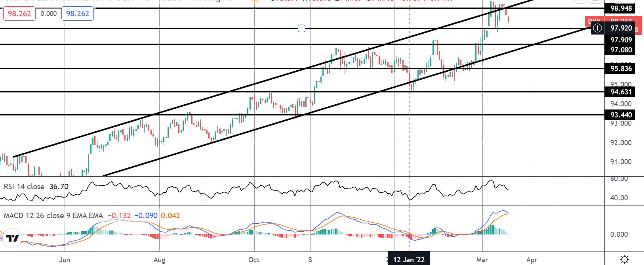
Task: Click the blue 98.262 buy price box
Action: 78,13
